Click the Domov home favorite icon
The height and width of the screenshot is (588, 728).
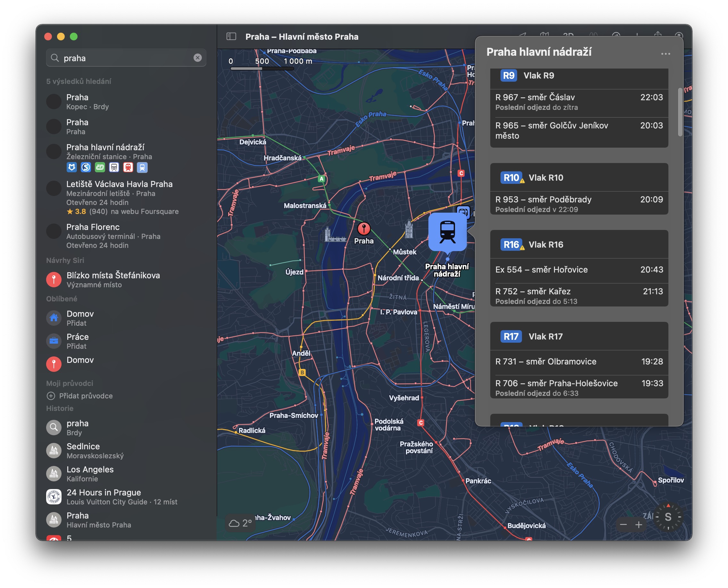(x=54, y=318)
